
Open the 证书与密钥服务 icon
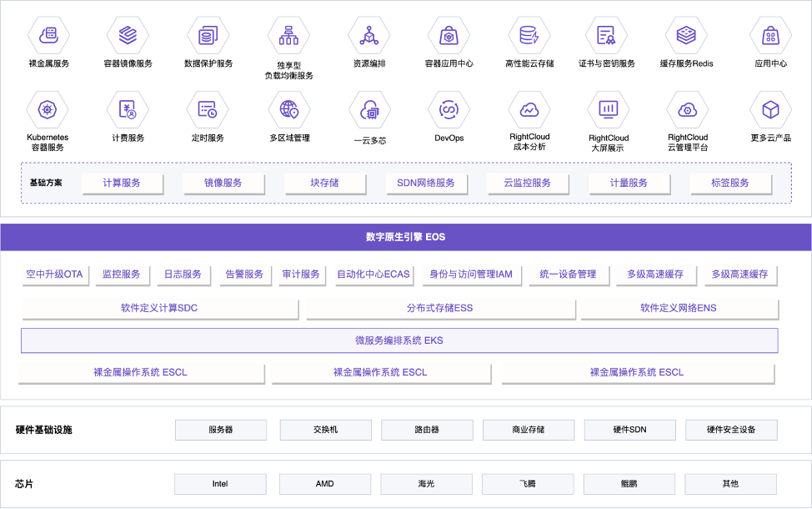tap(608, 35)
